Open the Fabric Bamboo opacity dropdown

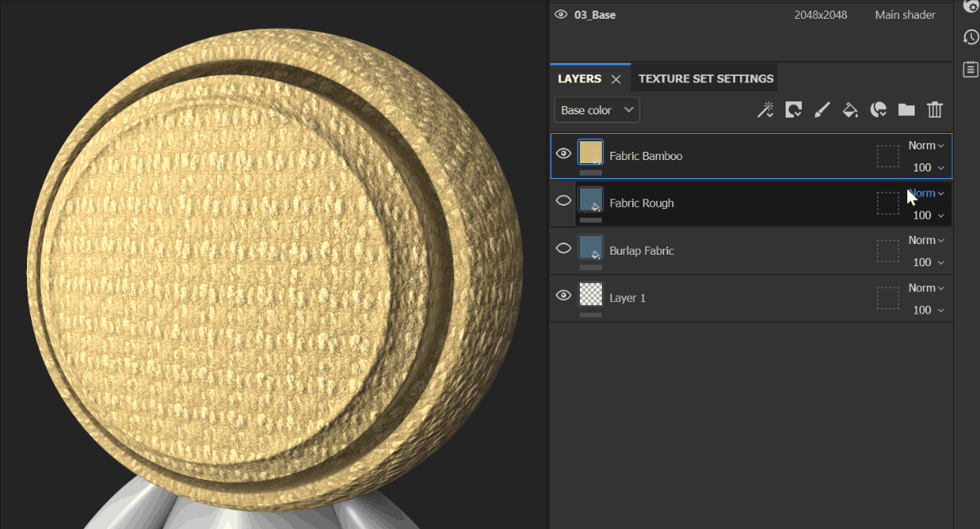929,168
